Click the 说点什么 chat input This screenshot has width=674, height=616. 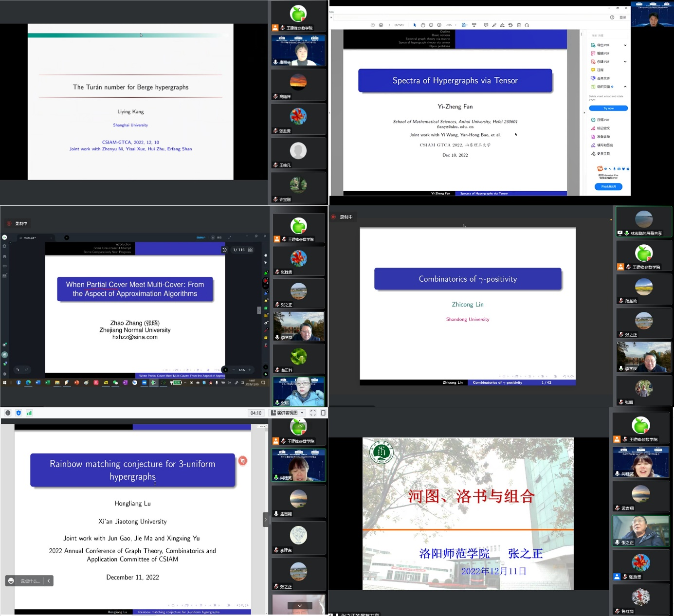point(30,581)
